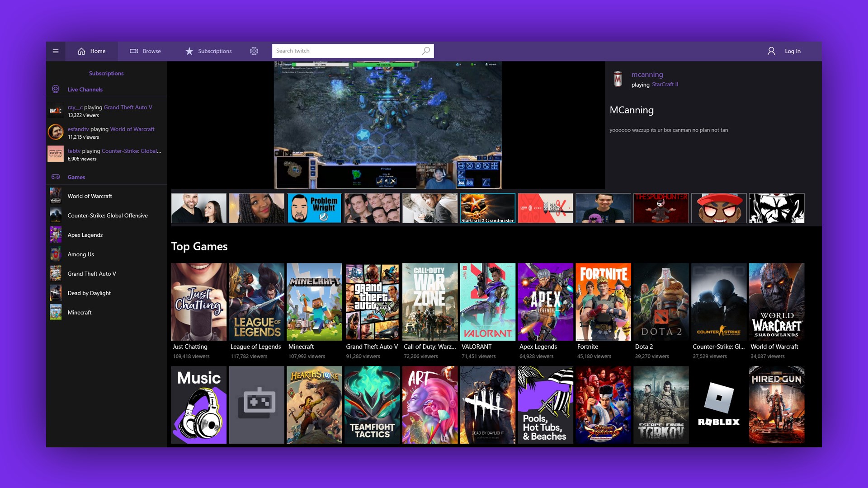Expand the Live Channels section
Viewport: 868px width, 488px height.
click(85, 89)
